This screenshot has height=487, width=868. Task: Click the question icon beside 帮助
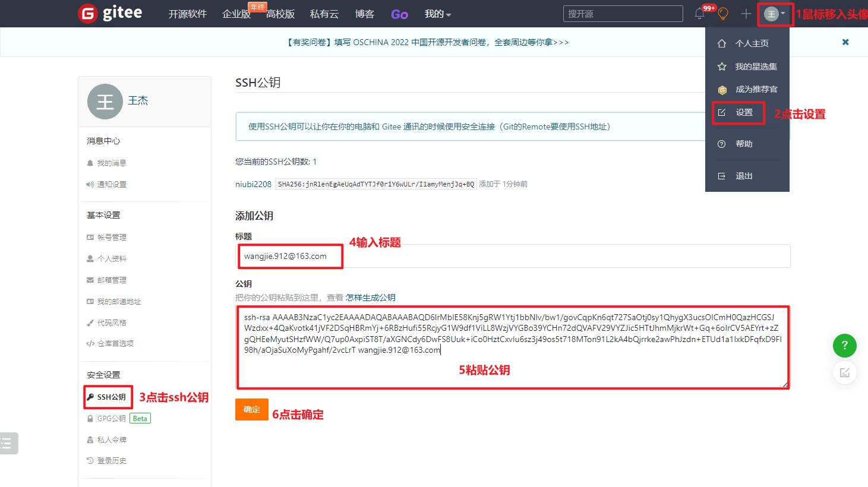(722, 144)
